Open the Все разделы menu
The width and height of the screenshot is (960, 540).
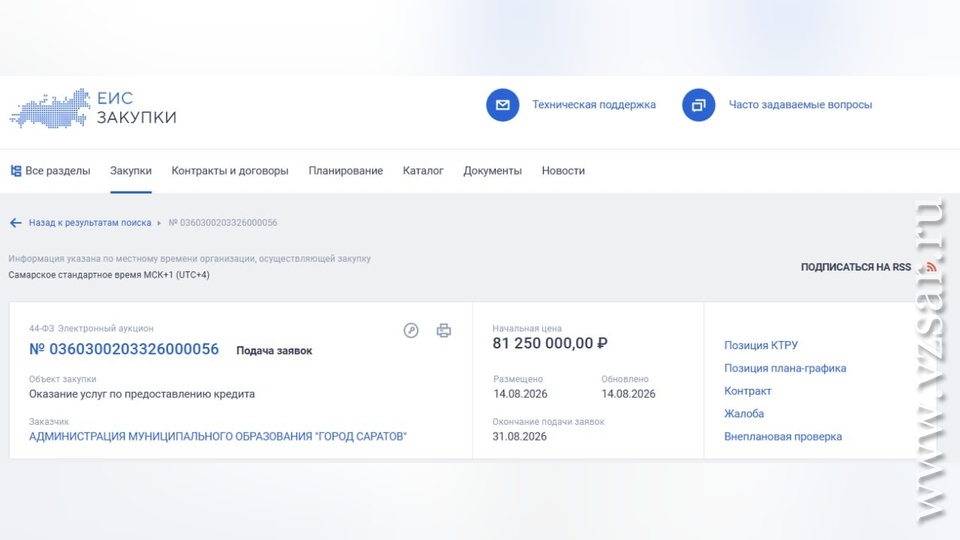tap(51, 171)
